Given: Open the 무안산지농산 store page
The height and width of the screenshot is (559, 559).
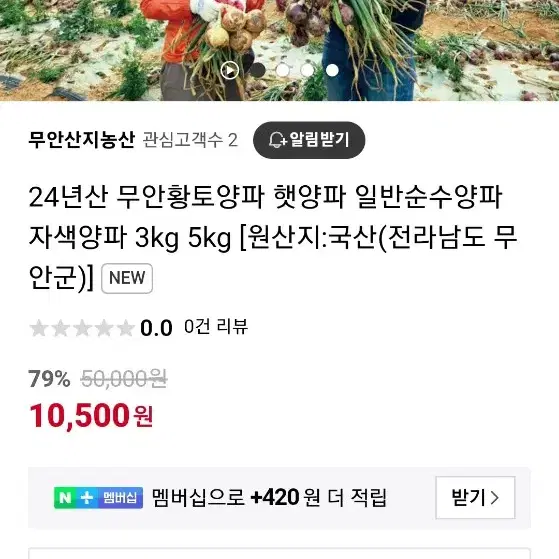Looking at the screenshot, I should click(82, 140).
